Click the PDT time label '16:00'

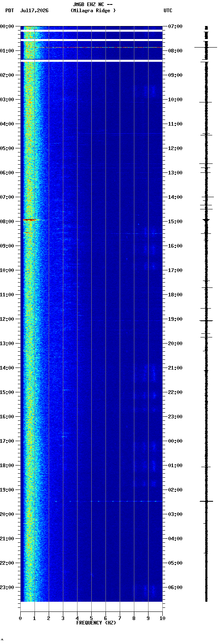7,417
